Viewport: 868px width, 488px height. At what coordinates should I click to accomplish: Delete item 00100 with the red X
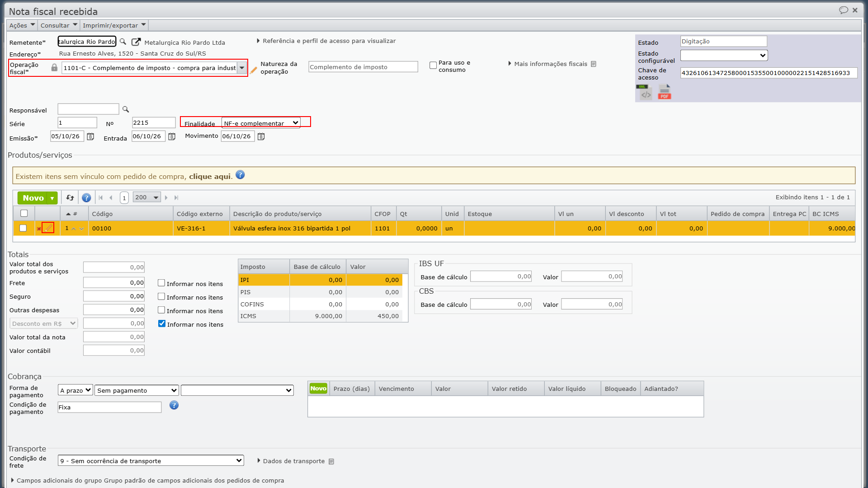coord(39,229)
